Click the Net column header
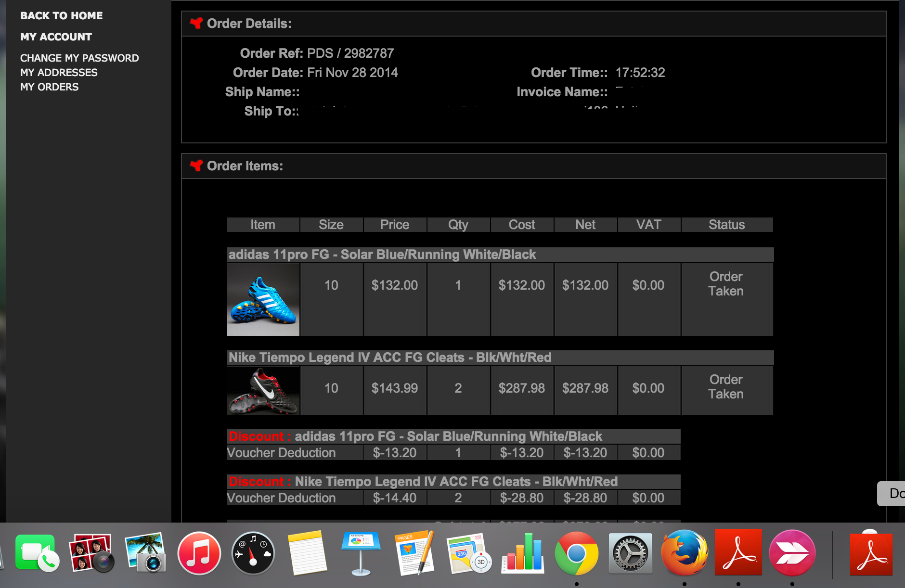The image size is (905, 588). click(x=585, y=225)
